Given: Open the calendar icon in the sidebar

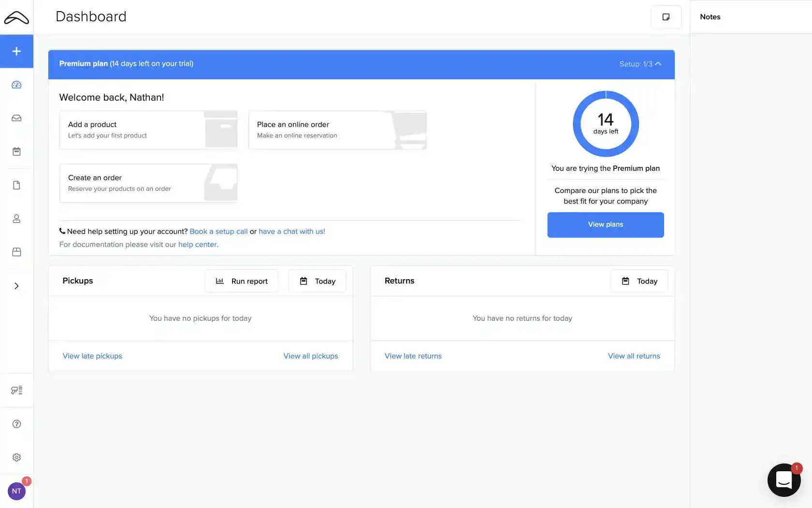Looking at the screenshot, I should (16, 151).
